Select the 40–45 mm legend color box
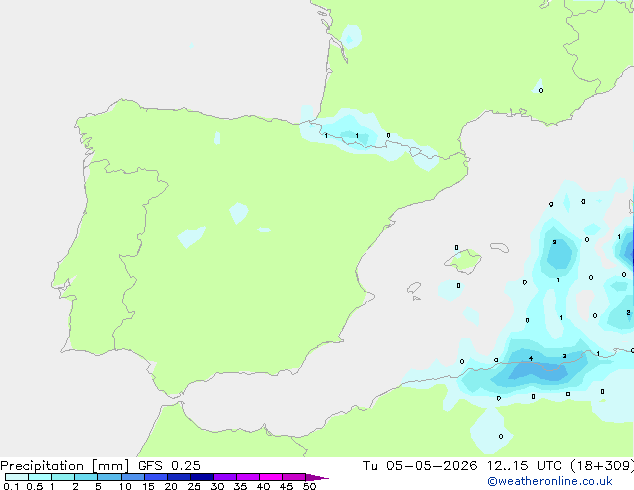The width and height of the screenshot is (634, 490). (271, 477)
